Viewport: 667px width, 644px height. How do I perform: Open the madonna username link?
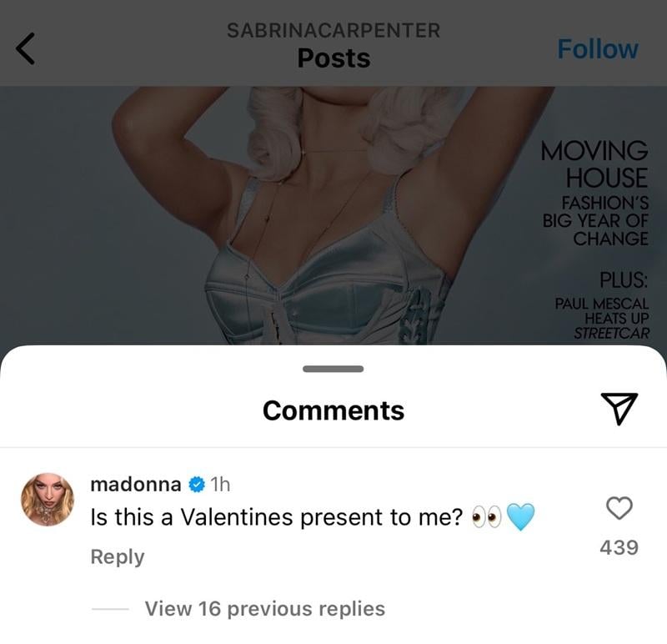(136, 485)
